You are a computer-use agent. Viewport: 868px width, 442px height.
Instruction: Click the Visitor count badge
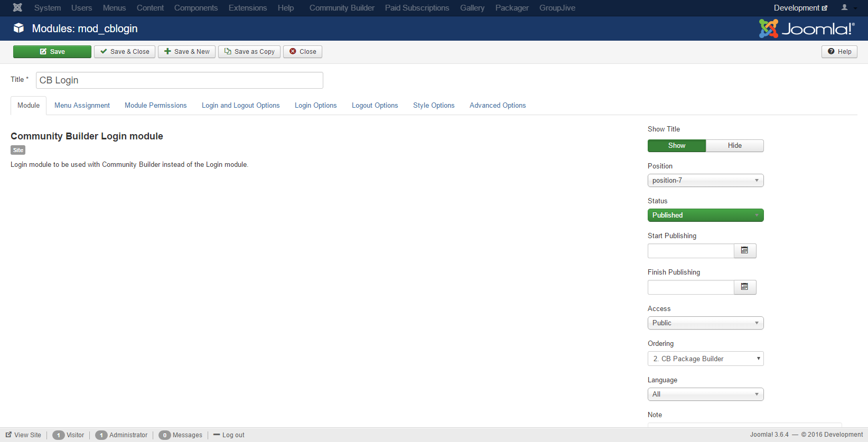pyautogui.click(x=59, y=435)
